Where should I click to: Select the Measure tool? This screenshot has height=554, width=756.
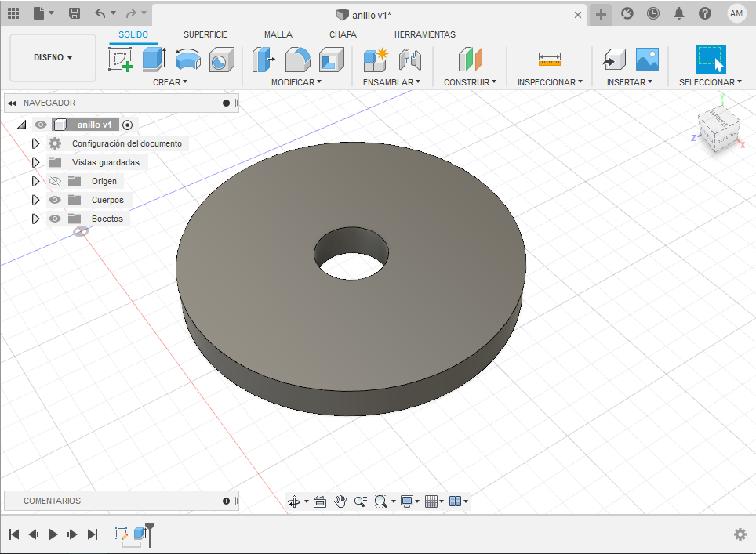pos(550,60)
